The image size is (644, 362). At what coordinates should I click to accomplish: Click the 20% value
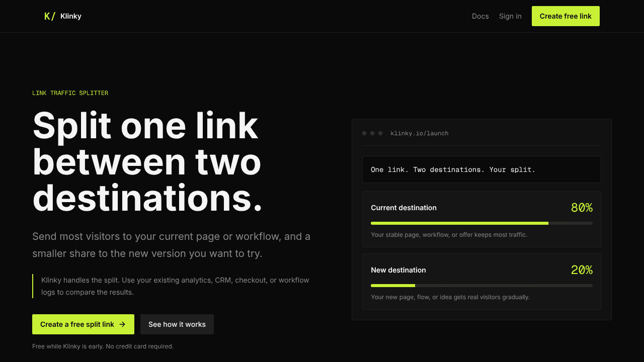click(x=582, y=270)
